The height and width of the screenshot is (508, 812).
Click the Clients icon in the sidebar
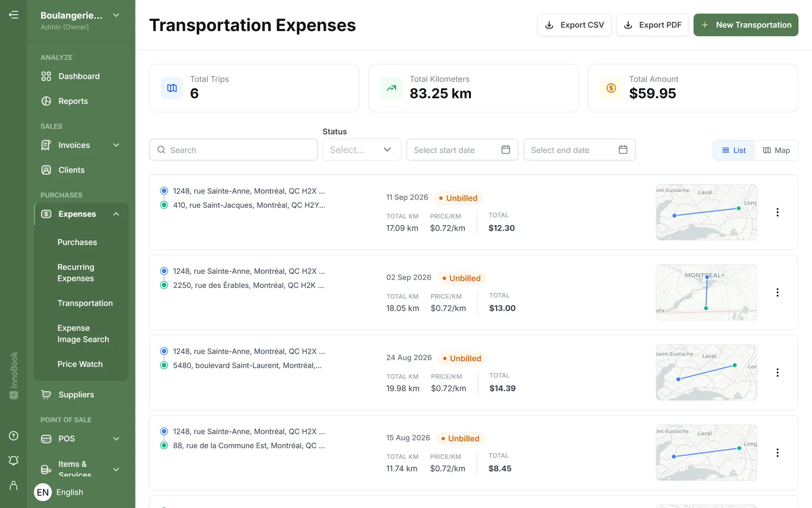click(46, 170)
